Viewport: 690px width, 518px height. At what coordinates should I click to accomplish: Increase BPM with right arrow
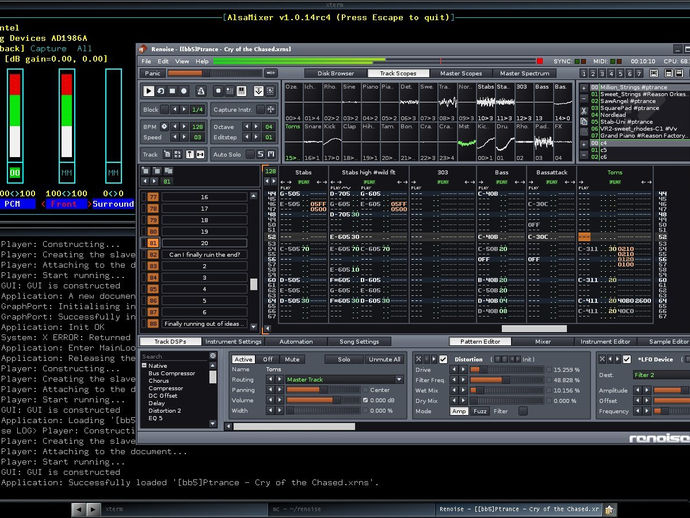pyautogui.click(x=184, y=126)
